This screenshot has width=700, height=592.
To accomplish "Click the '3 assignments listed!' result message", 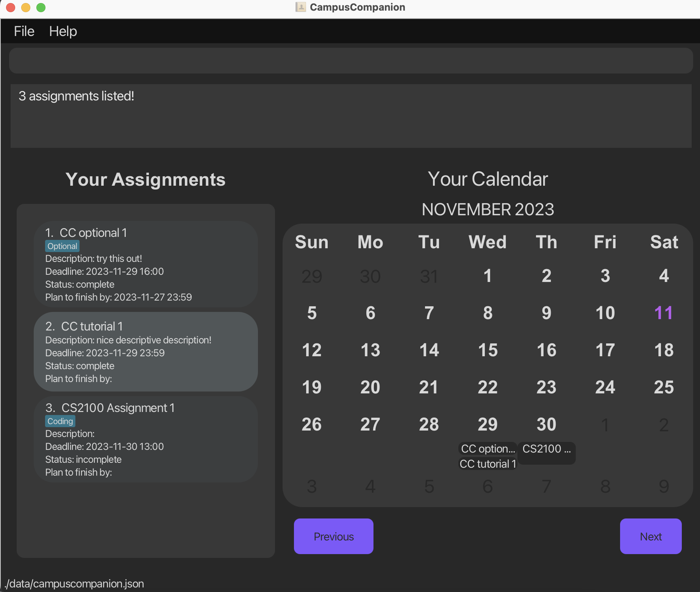I will 77,96.
